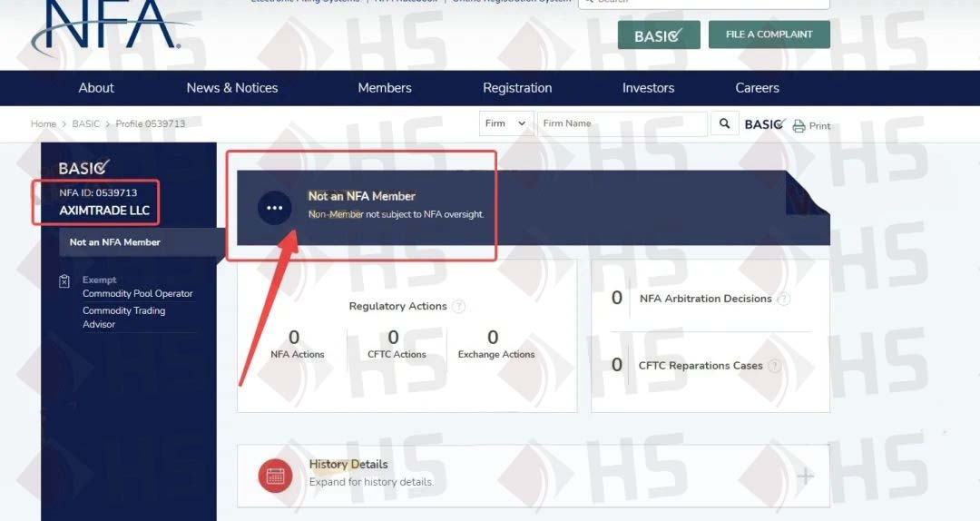Select NFA Arbitration Decisions label
980x521 pixels.
[x=706, y=299]
